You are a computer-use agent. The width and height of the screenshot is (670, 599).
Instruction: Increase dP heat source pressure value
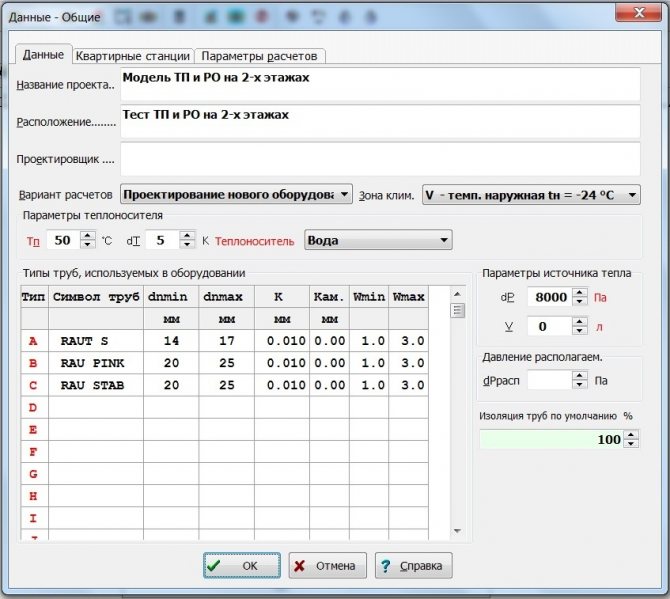[x=579, y=292]
